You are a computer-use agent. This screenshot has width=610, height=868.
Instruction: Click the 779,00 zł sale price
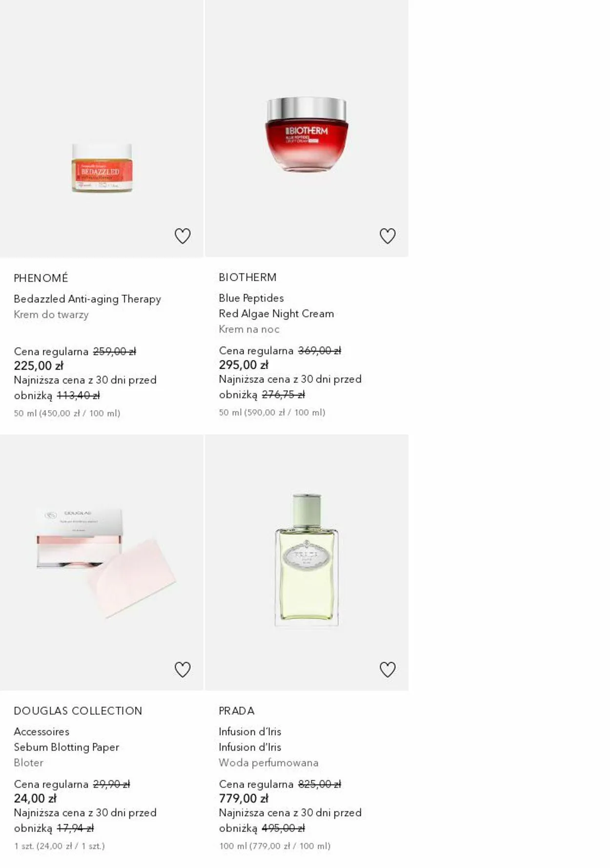(244, 798)
